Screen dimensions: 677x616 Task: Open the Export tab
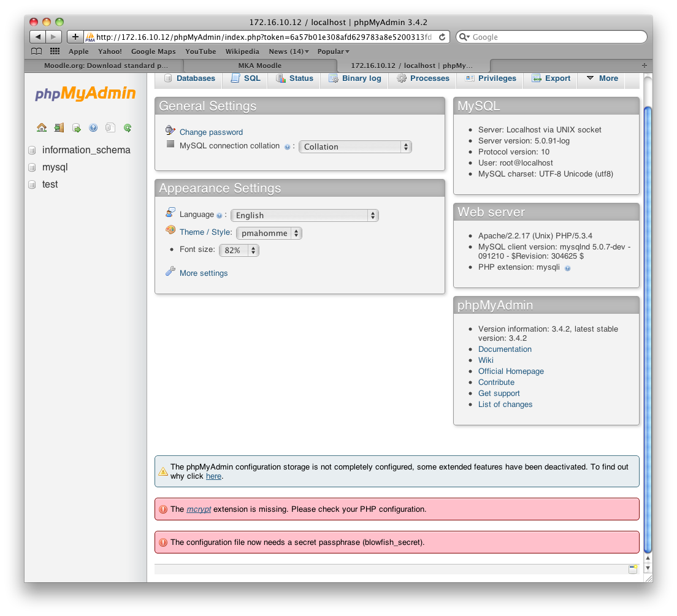click(551, 78)
